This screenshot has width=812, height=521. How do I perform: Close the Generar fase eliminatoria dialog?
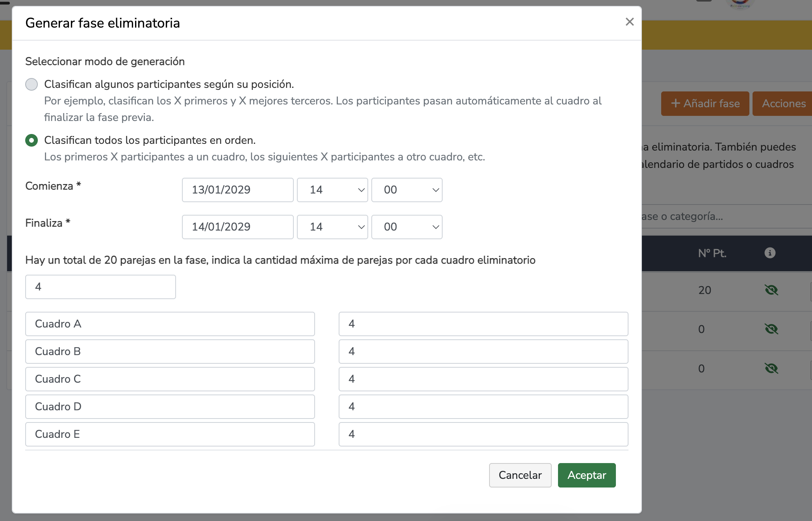tap(629, 22)
